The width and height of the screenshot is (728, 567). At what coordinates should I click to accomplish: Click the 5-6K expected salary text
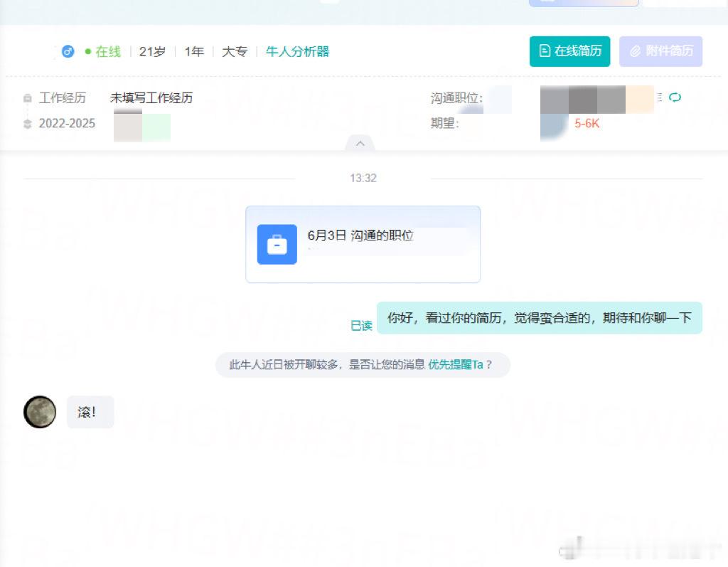[587, 124]
